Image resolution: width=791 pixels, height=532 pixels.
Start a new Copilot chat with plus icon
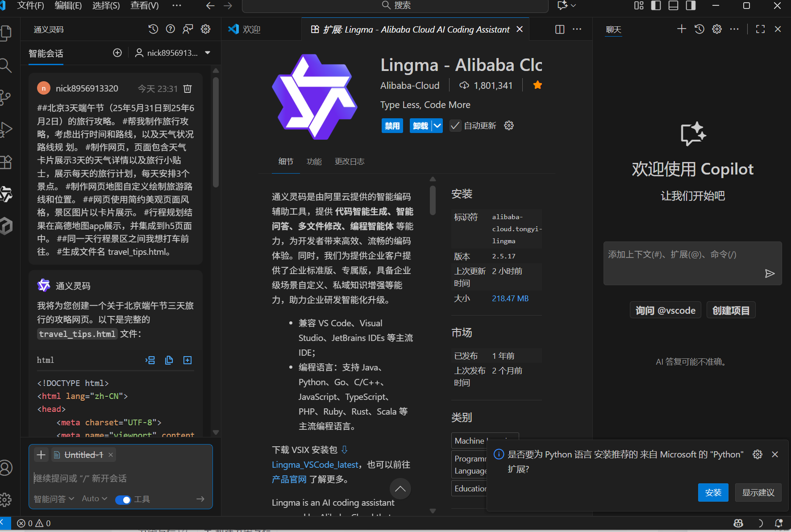click(x=682, y=29)
